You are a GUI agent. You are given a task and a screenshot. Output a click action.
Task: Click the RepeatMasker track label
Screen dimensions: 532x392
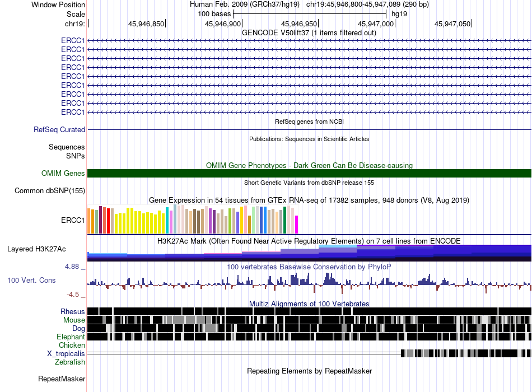(x=62, y=379)
